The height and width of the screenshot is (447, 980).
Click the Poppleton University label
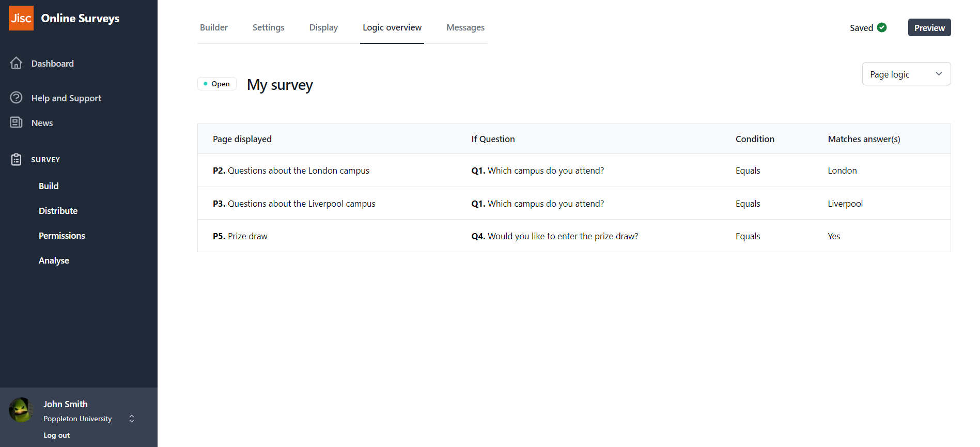(77, 419)
